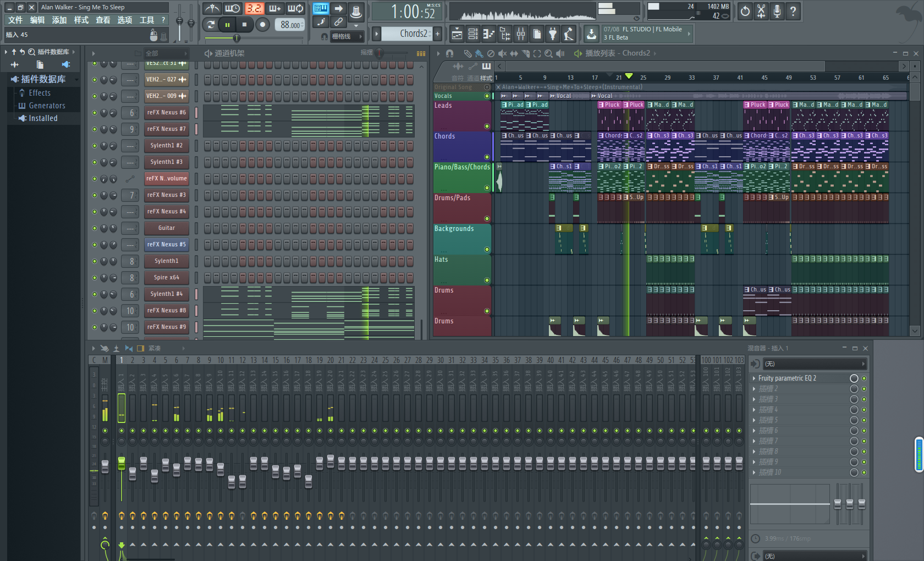The width and height of the screenshot is (924, 561).
Task: Mute the reFX Nexus #6 channel
Action: [x=95, y=113]
